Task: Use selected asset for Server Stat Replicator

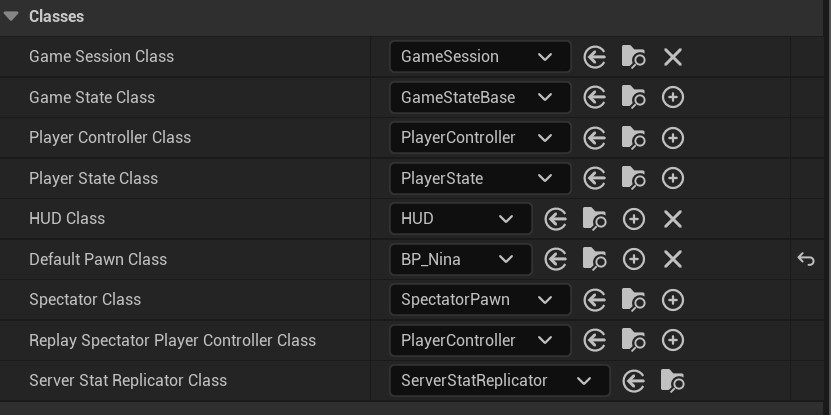Action: click(633, 381)
